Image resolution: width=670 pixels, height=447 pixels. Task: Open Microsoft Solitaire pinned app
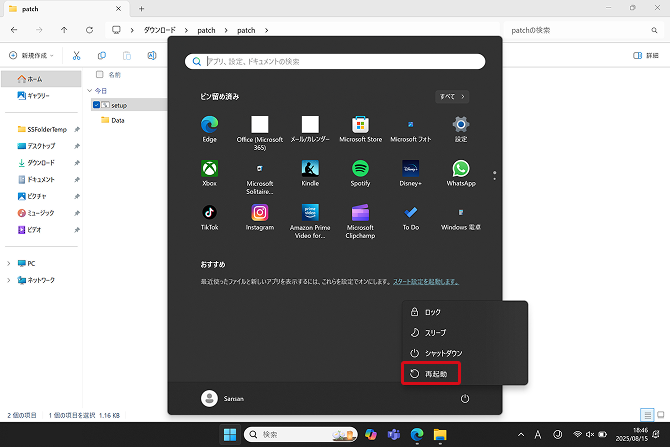pyautogui.click(x=259, y=177)
